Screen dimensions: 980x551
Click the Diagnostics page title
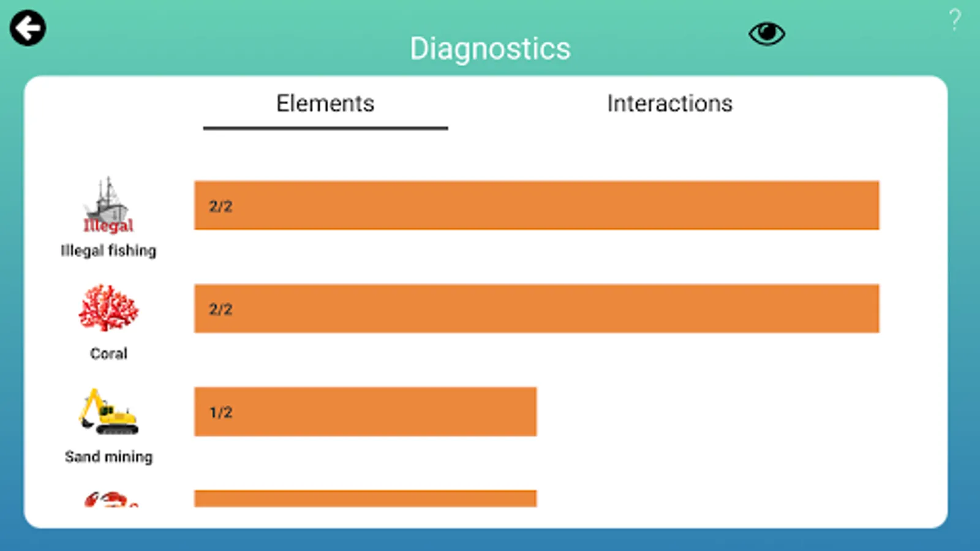490,49
